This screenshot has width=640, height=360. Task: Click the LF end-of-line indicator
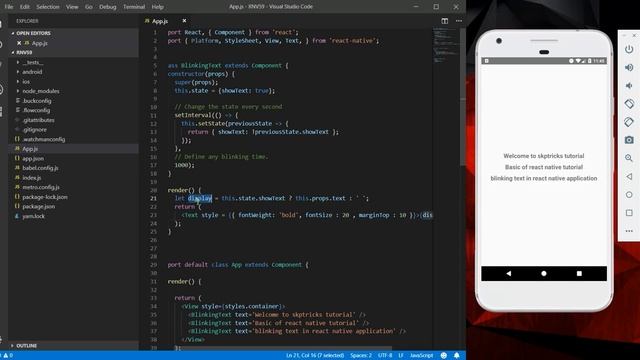point(401,356)
